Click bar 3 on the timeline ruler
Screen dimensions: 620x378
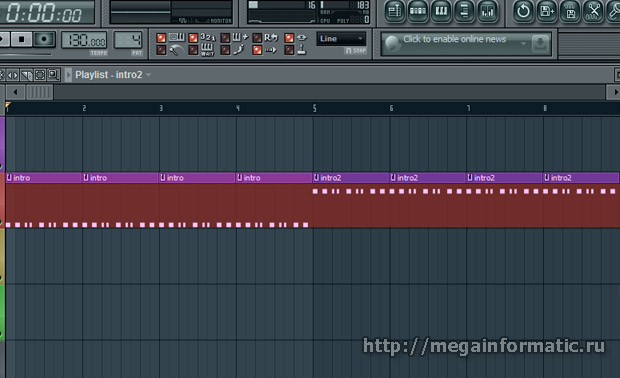point(161,108)
